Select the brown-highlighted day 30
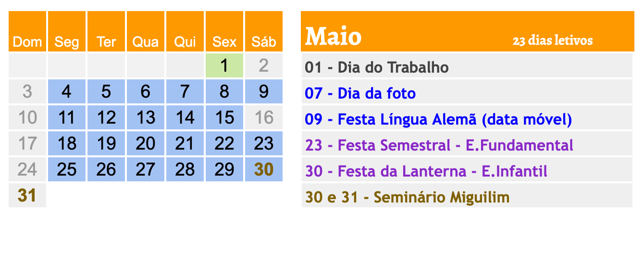 [x=264, y=169]
